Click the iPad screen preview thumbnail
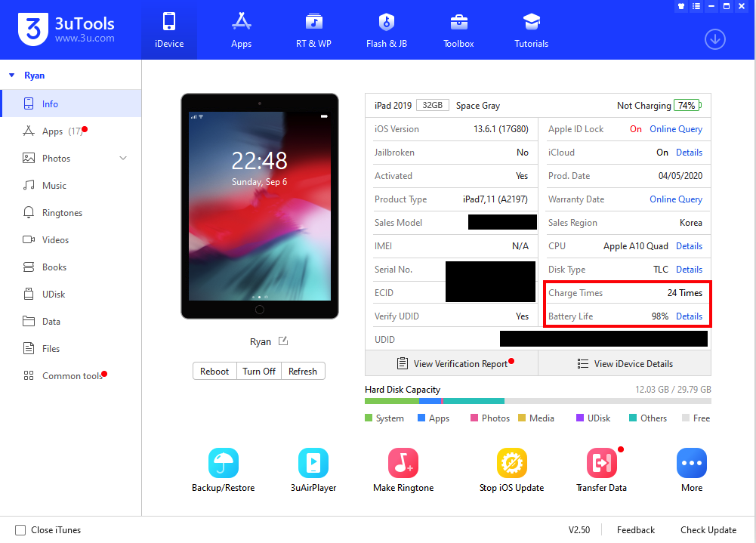The width and height of the screenshot is (756, 543). [x=259, y=206]
